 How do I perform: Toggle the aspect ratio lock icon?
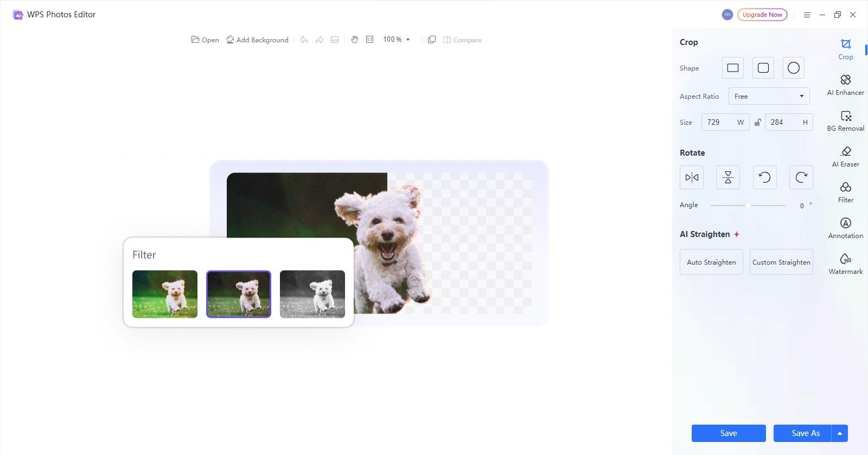757,123
